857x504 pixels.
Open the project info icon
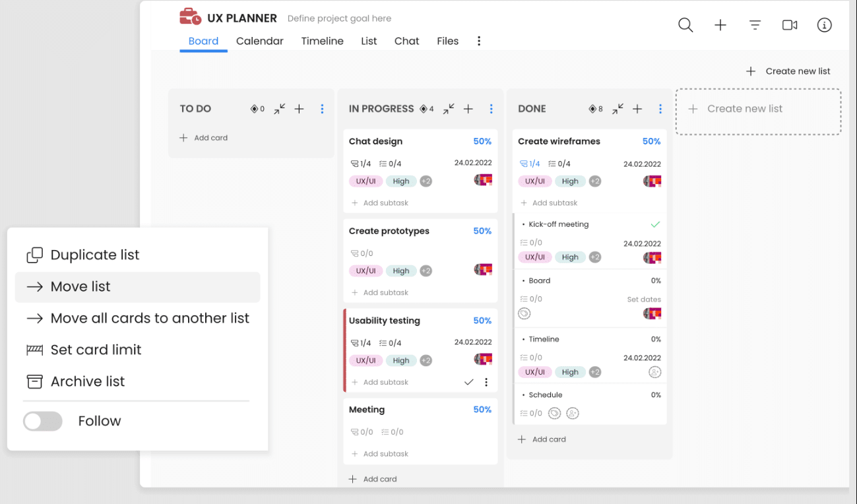[824, 25]
